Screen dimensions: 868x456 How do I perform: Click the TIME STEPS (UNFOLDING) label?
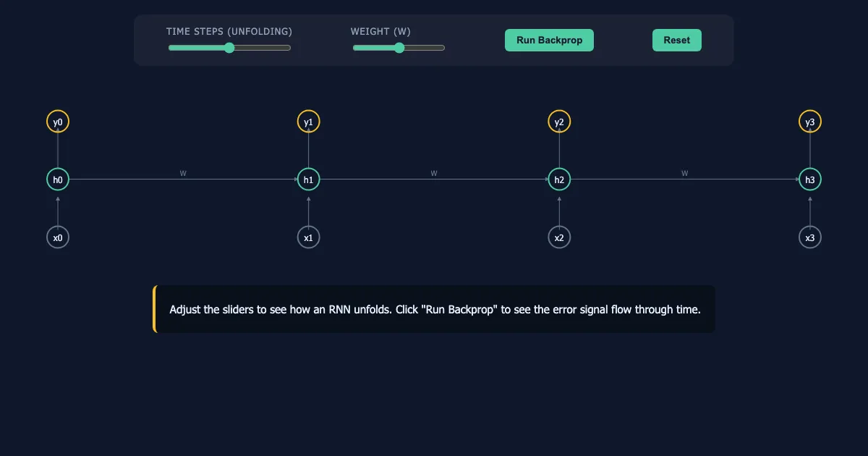point(229,32)
